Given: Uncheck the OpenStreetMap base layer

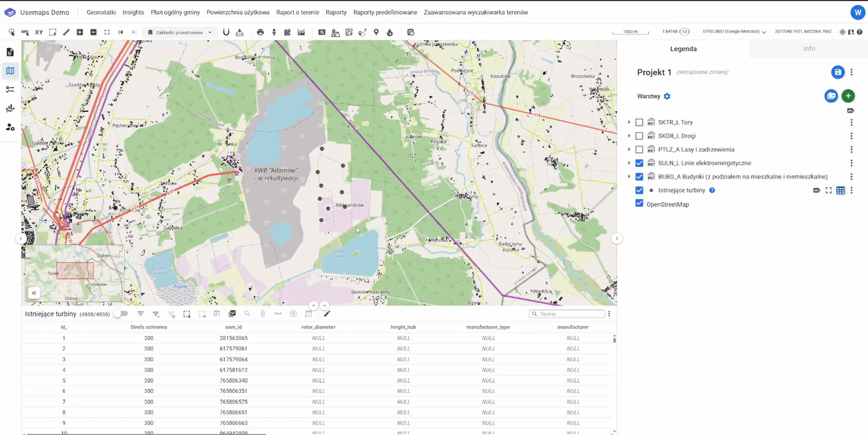Looking at the screenshot, I should (x=639, y=204).
